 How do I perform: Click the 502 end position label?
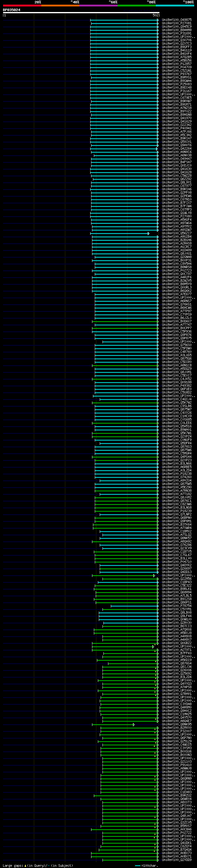coord(155,15)
